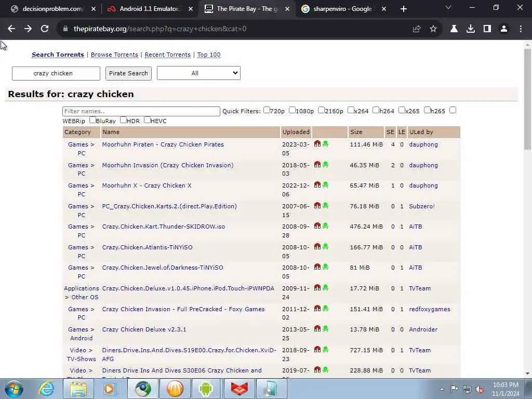Click magnet icon for Moorhuhn Invasion torrent
532x399 pixels.
[317, 164]
